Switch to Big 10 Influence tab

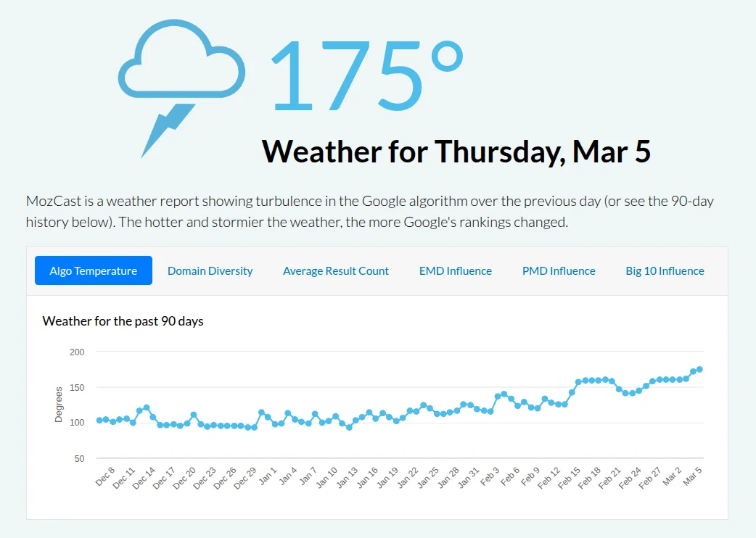665,270
